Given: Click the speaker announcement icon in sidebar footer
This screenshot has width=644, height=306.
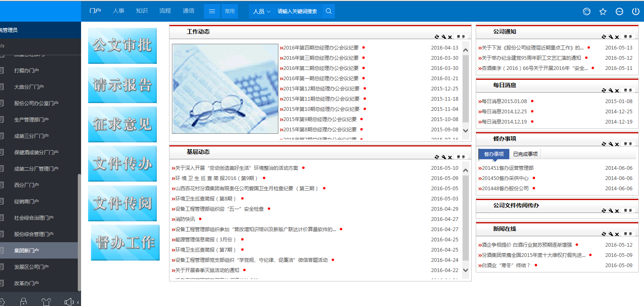Looking at the screenshot, I should [x=69, y=302].
